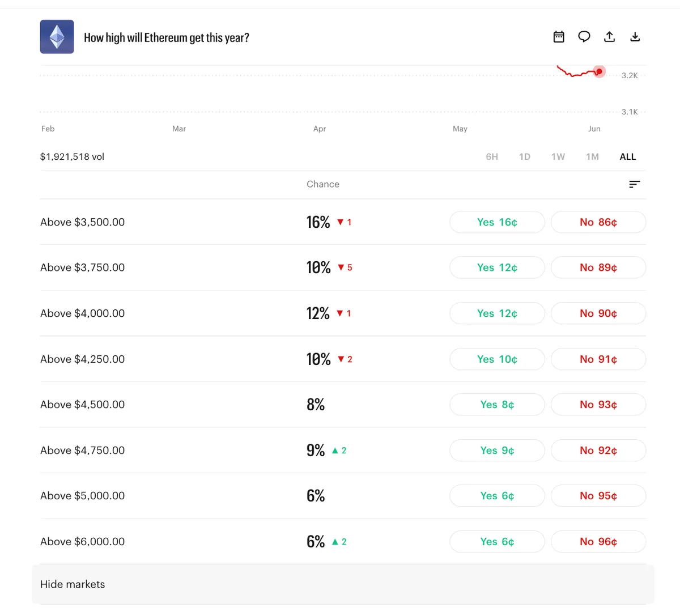
Task: Buy Yes 12¢ for Above $3,750.00
Action: tap(497, 267)
